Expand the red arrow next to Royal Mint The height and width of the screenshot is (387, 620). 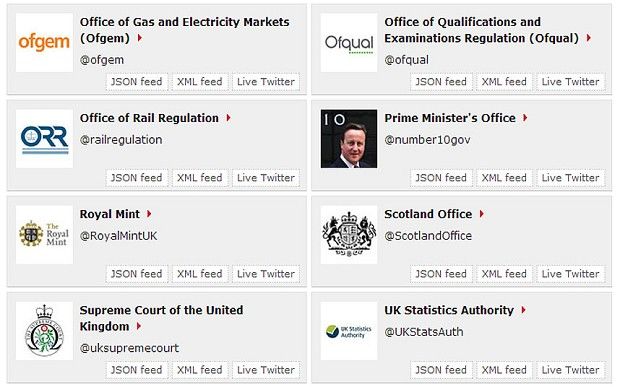coord(149,214)
